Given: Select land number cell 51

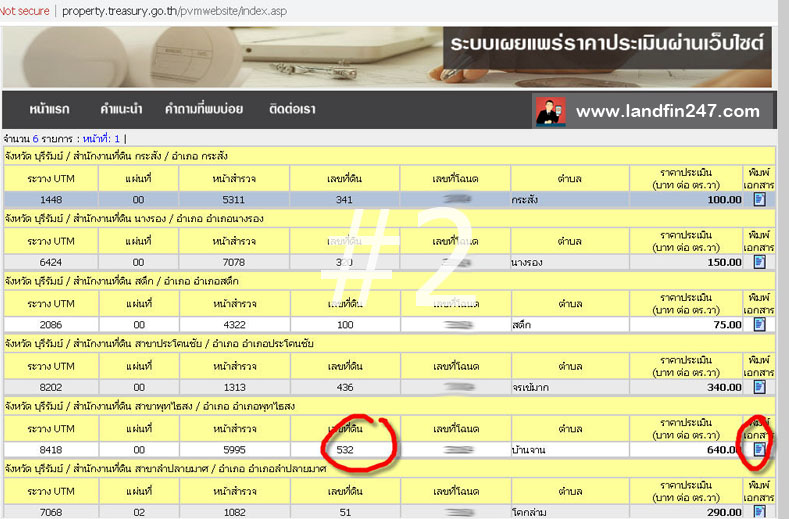Looking at the screenshot, I should (345, 511).
